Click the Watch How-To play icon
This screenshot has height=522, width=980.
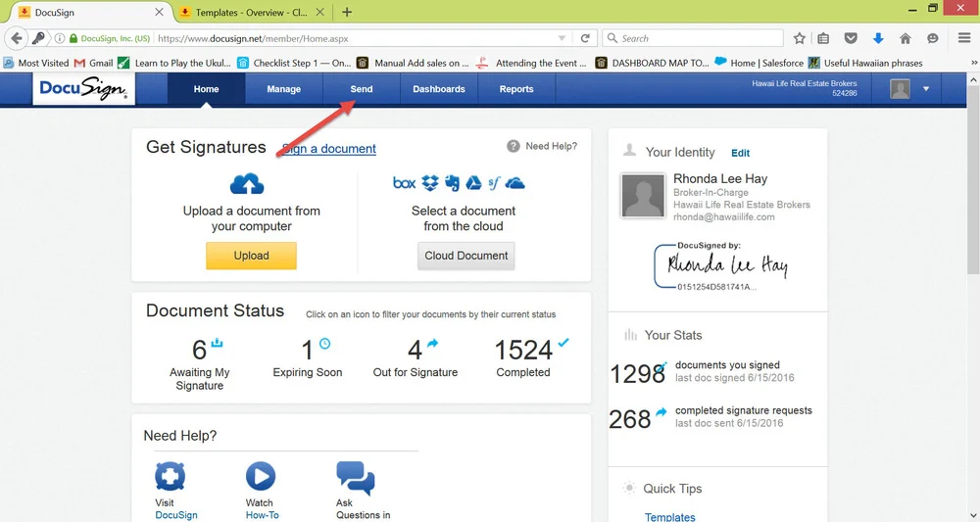click(x=260, y=477)
